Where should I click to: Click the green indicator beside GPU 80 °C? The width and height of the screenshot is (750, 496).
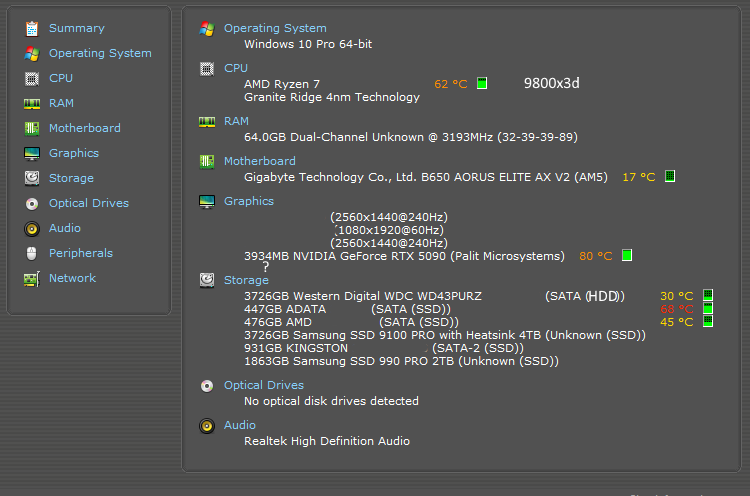[x=627, y=255]
